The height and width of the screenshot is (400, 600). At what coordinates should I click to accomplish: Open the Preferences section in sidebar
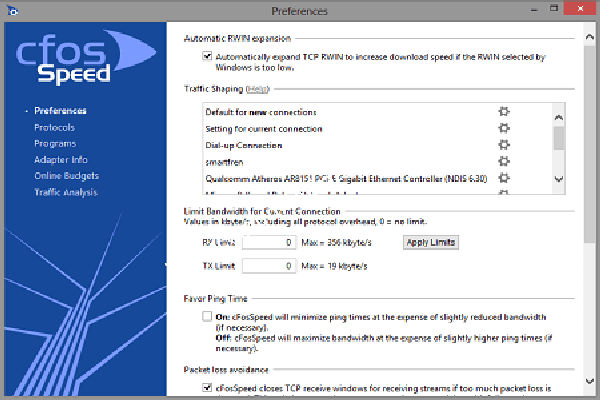click(x=60, y=111)
